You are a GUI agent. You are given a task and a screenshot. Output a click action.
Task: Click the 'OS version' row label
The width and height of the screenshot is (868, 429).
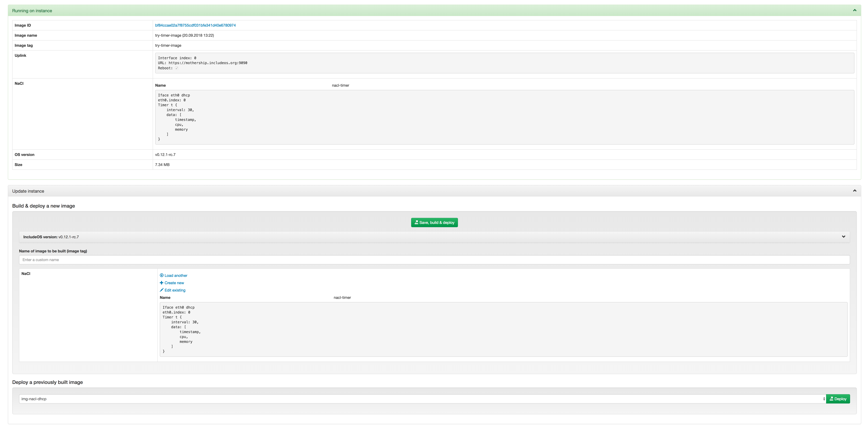[24, 155]
